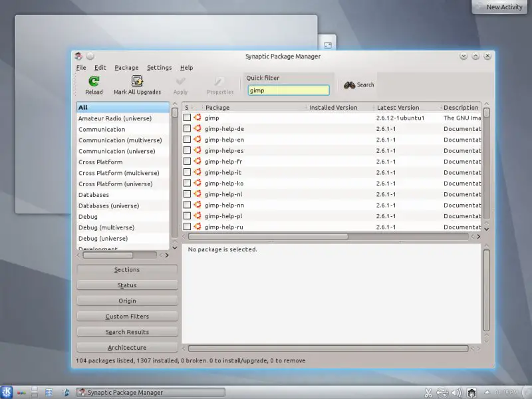Click the activity dots icon in the taskbar
The height and width of the screenshot is (399, 532).
coord(21,393)
